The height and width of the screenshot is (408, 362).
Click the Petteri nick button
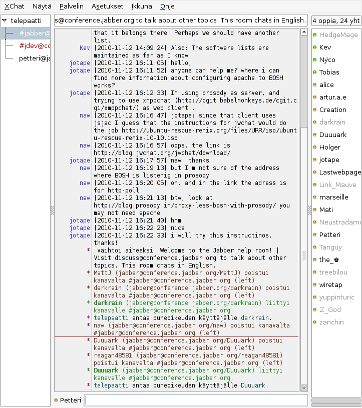(x=70, y=400)
